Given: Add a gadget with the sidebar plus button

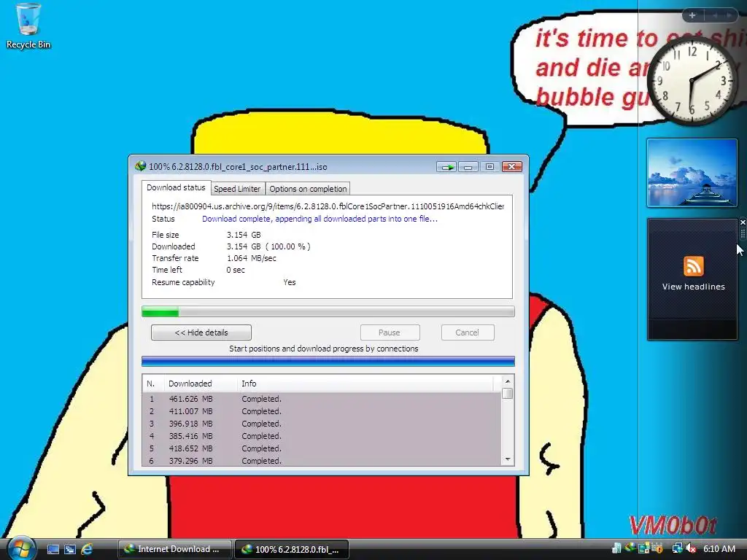Looking at the screenshot, I should coord(692,15).
